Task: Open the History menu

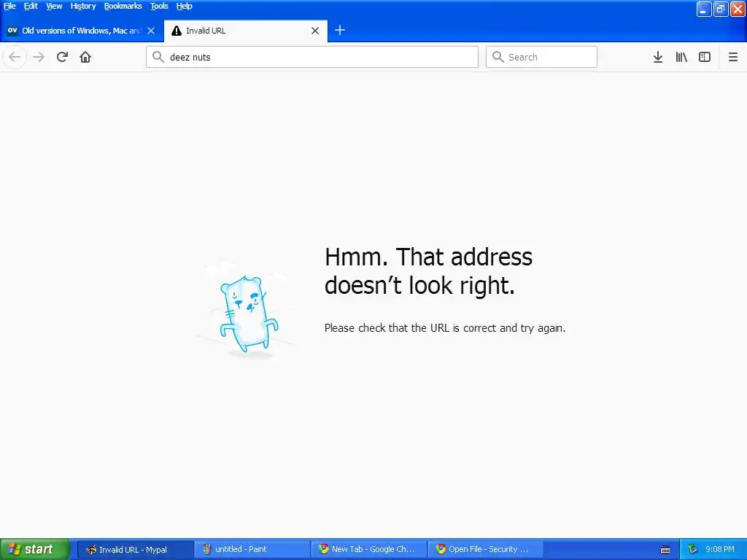Action: pos(83,6)
